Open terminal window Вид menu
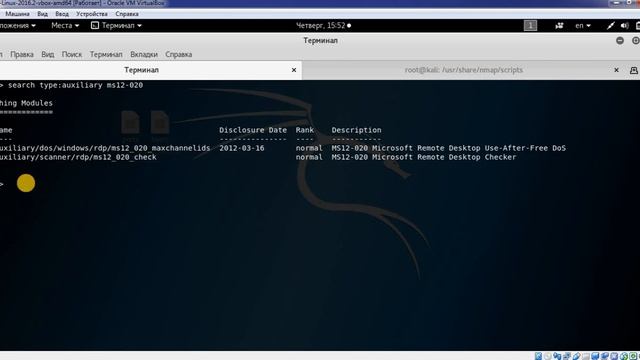640x360 pixels. tap(48, 54)
